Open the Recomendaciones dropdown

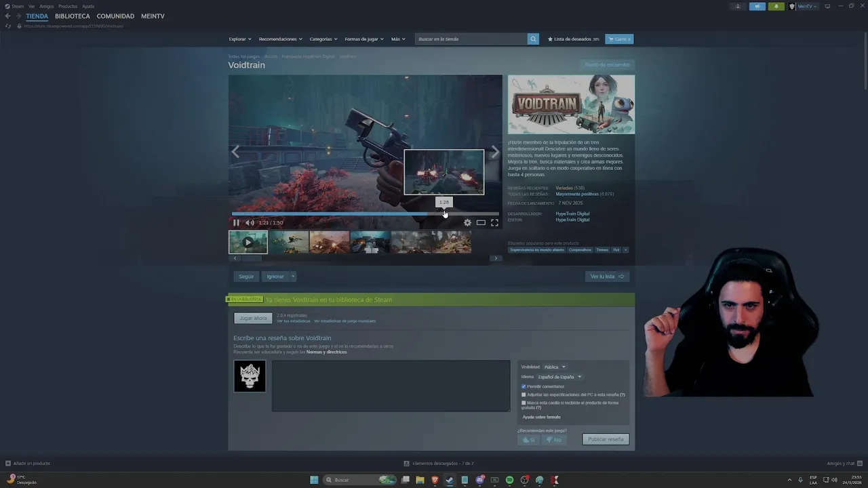point(280,39)
